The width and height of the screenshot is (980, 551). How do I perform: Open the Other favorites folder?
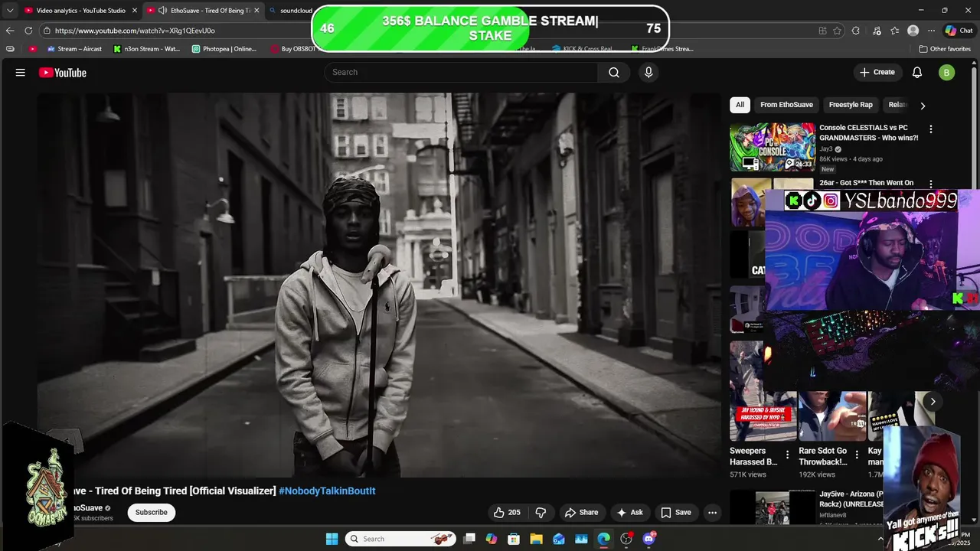pyautogui.click(x=945, y=49)
